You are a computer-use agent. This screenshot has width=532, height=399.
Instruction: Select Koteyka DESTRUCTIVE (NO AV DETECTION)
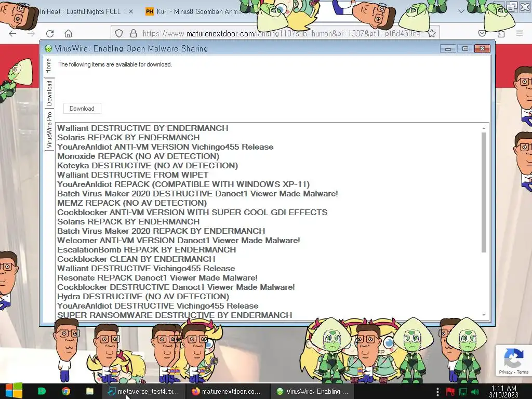coord(148,166)
